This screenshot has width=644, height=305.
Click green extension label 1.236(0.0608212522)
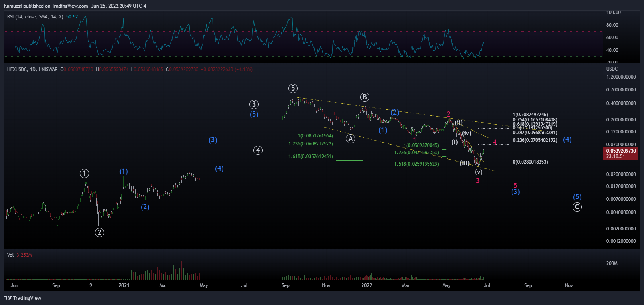(x=311, y=144)
